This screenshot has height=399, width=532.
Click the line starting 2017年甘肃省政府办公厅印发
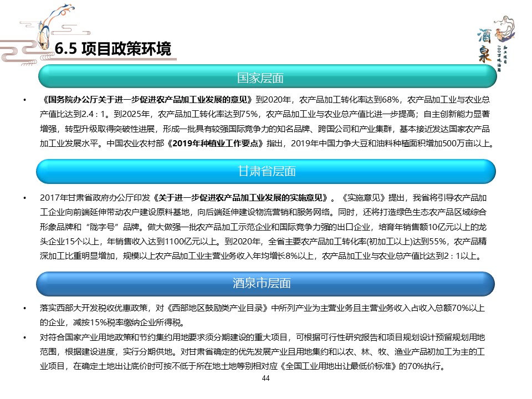263,198
